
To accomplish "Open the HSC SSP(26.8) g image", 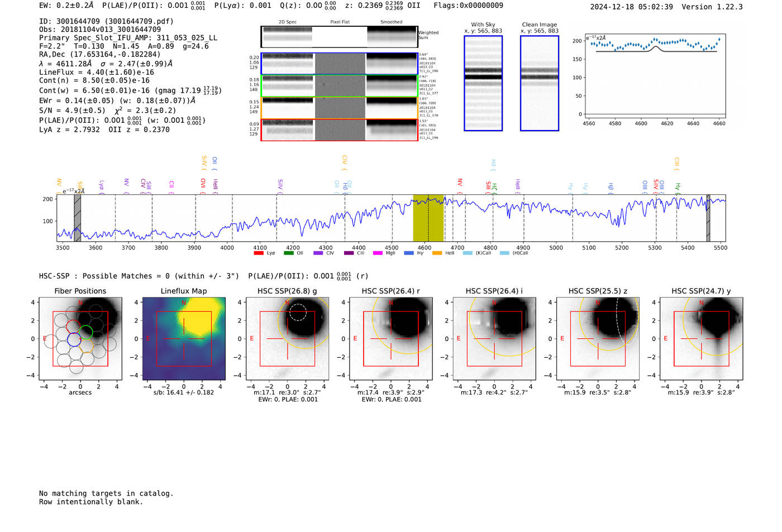I will (287, 338).
